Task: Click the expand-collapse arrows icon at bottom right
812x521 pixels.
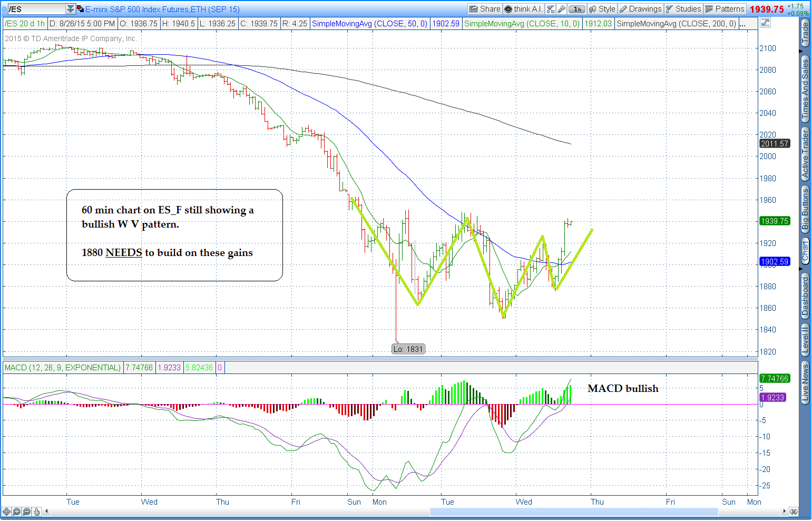Action: coord(794,512)
